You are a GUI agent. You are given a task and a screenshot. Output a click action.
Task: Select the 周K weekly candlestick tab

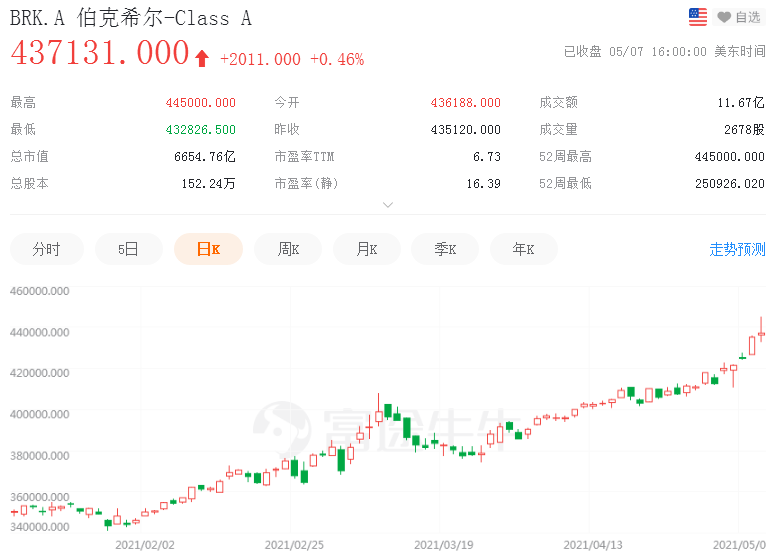(x=288, y=249)
